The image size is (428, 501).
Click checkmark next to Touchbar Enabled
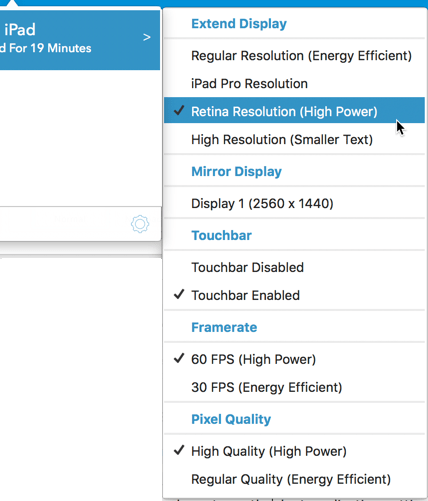coord(179,294)
